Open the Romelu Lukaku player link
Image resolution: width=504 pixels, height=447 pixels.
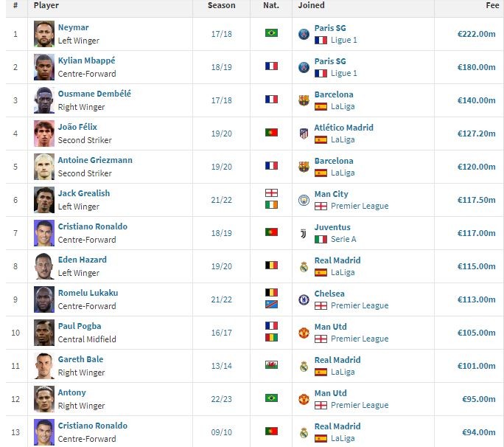[x=88, y=293]
